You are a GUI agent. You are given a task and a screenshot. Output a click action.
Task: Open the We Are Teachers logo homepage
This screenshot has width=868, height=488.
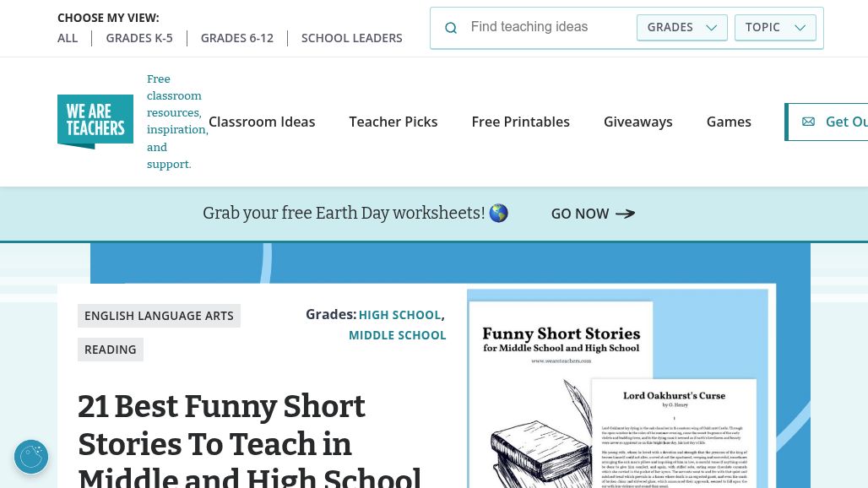click(x=95, y=122)
